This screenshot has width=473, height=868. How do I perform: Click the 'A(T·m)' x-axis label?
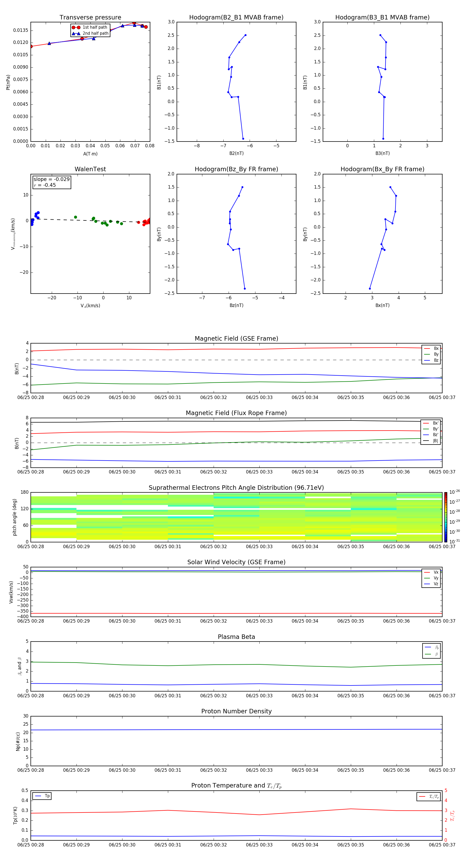point(90,154)
